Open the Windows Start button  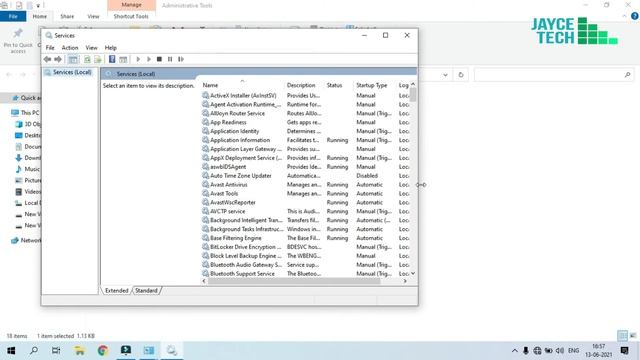click(x=11, y=351)
